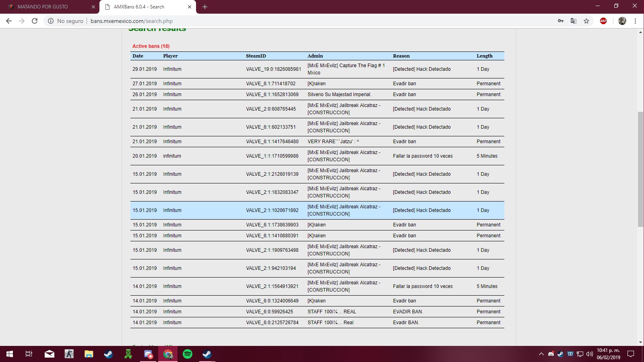644x362 pixels.
Task: Click SteamID VALVE_2:1:942103194
Action: (x=271, y=268)
